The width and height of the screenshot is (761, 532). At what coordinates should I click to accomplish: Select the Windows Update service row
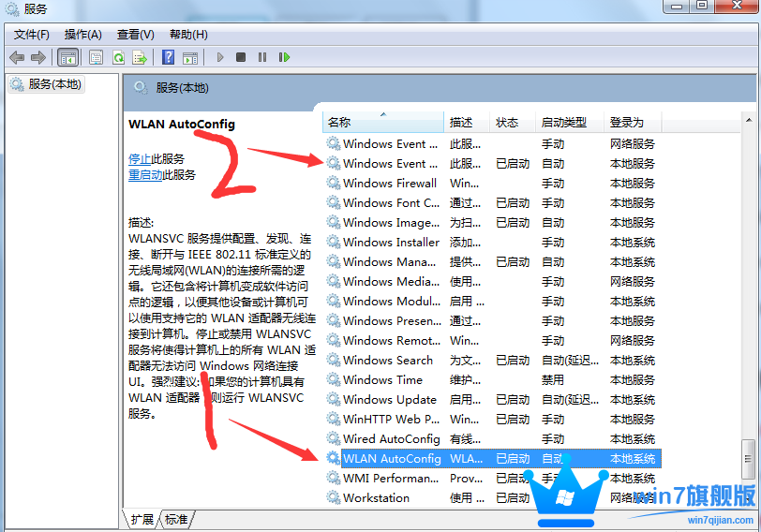coord(493,400)
